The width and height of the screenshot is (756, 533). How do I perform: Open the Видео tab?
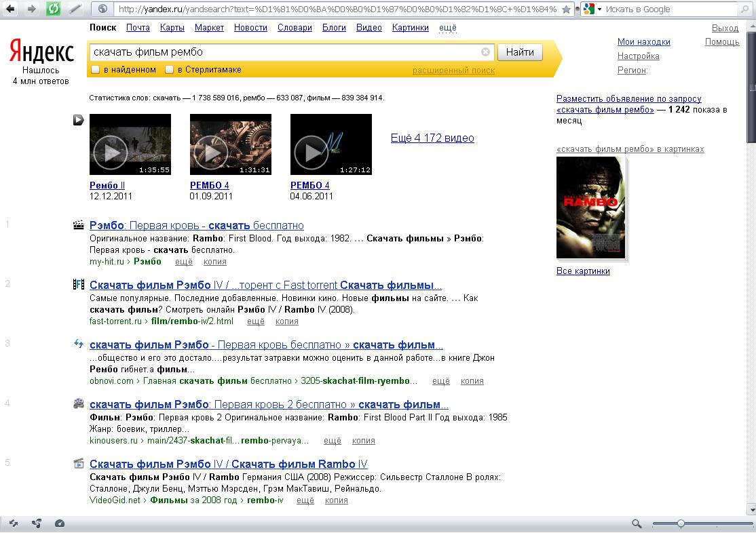click(369, 28)
